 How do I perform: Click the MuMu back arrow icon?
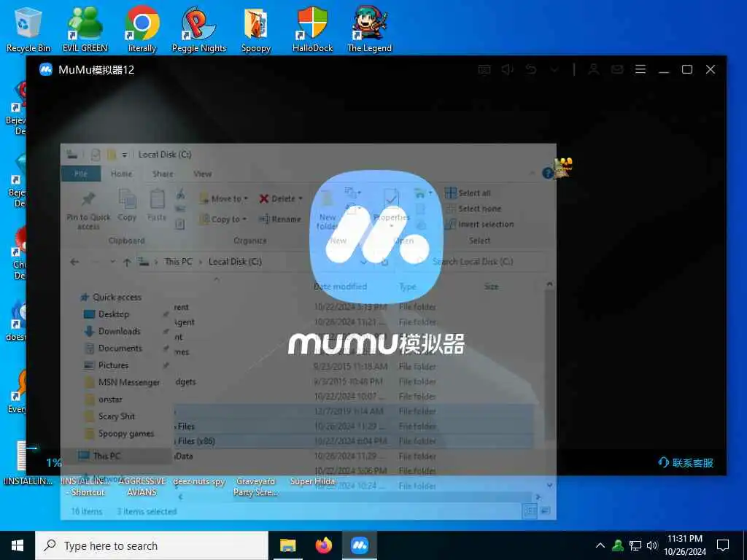pyautogui.click(x=531, y=69)
